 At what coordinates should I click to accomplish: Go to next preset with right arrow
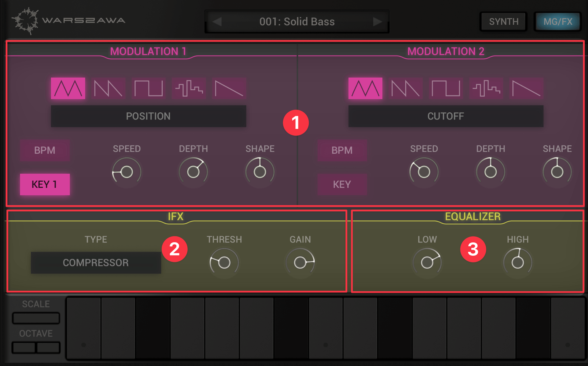click(x=377, y=22)
